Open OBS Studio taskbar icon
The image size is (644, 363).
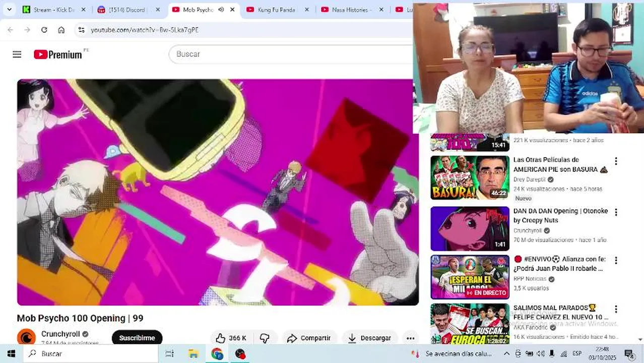pos(240,354)
